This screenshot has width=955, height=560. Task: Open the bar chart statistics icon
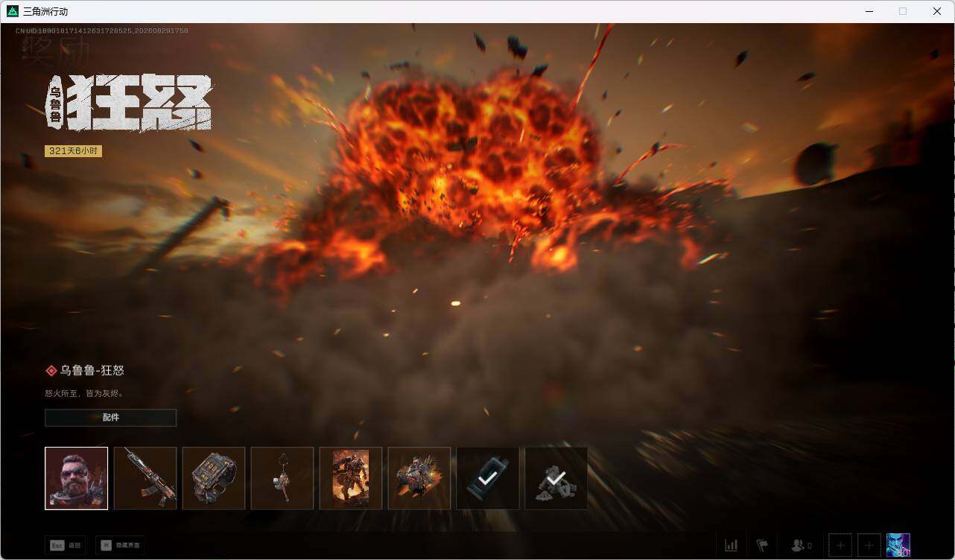[x=732, y=546]
